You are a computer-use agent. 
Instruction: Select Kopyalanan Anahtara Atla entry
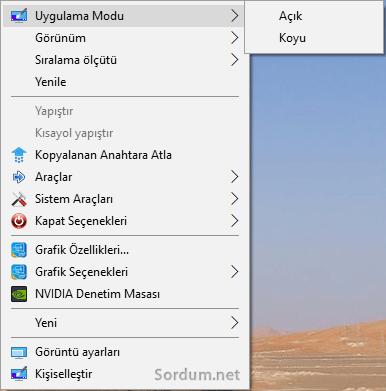pos(125,155)
